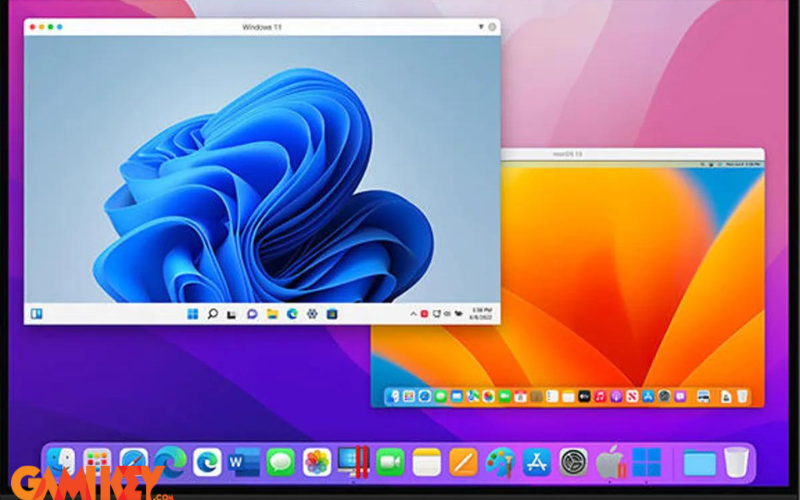Screen dimensions: 800x500
Task: Open Launchpad in the main Mac dock
Action: click(x=97, y=462)
